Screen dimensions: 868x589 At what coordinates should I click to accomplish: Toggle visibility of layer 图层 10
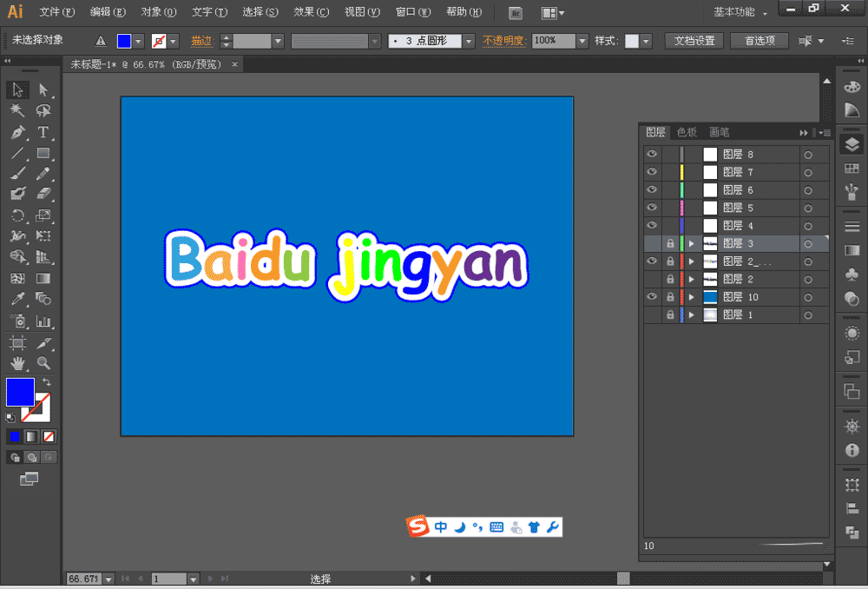tap(652, 297)
